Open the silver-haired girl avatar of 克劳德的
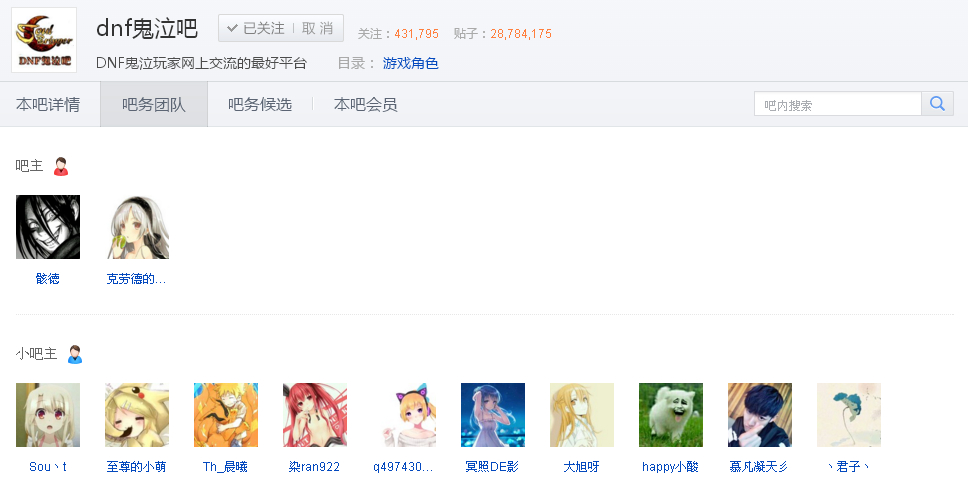Image resolution: width=968 pixels, height=499 pixels. (137, 227)
